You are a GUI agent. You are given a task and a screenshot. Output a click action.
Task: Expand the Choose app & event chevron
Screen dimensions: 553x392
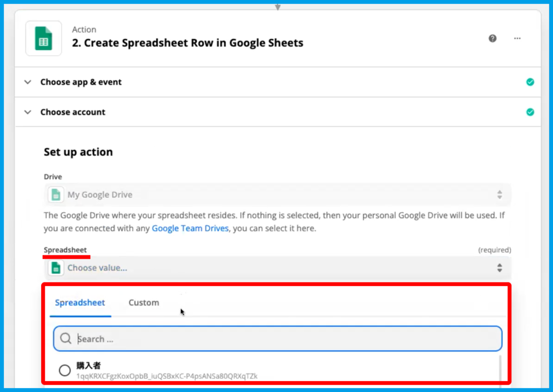coord(28,82)
